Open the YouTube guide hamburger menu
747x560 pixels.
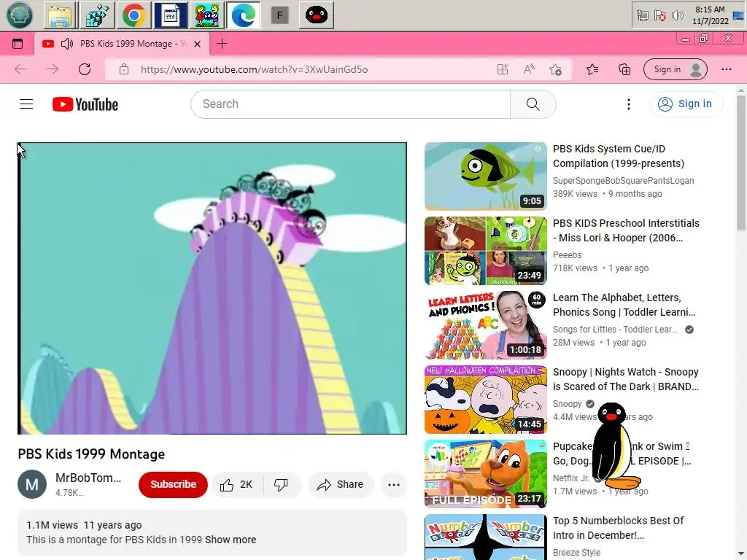click(x=26, y=104)
